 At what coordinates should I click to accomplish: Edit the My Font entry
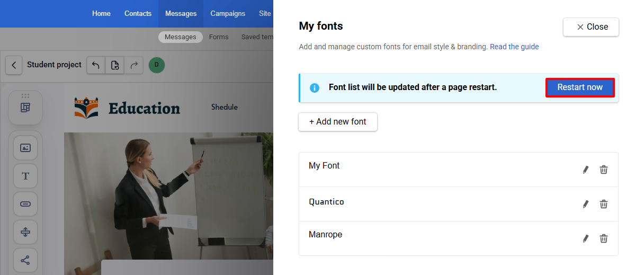(585, 170)
